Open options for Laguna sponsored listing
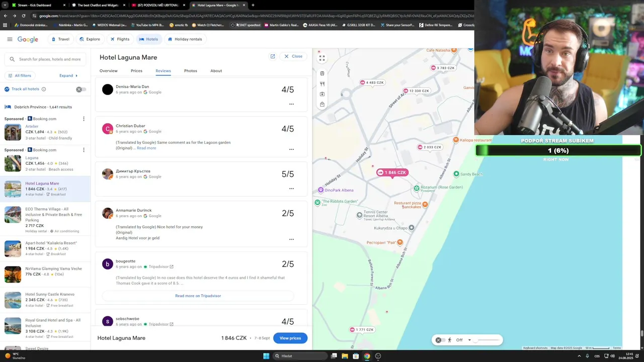Viewport: 644px width, 362px height. tap(84, 150)
